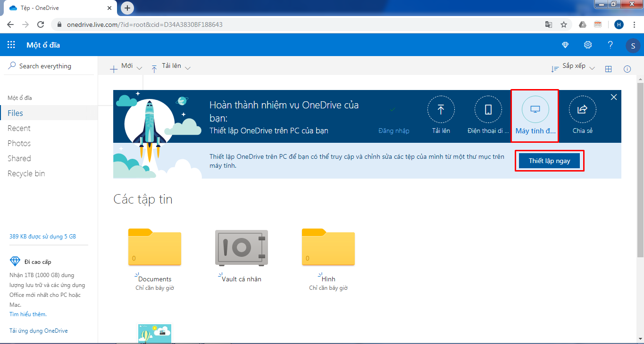Select Files in the sidebar
This screenshot has width=644, height=344.
pyautogui.click(x=49, y=113)
